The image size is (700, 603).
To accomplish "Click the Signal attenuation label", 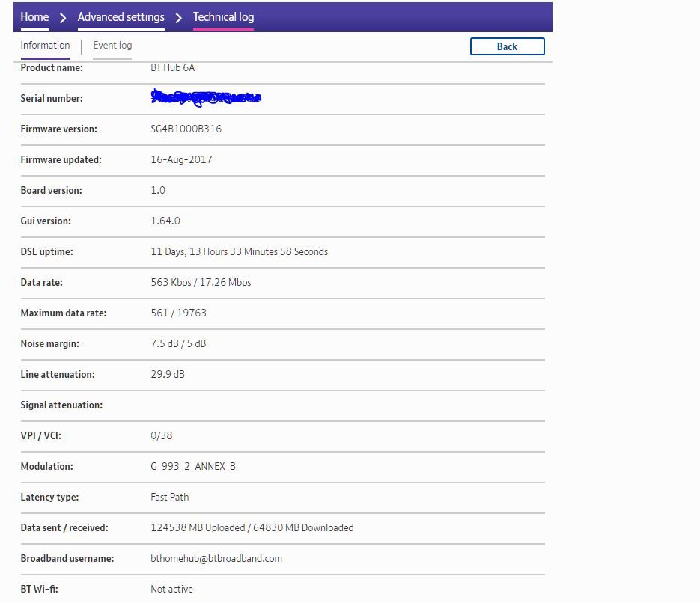I will 61,405.
